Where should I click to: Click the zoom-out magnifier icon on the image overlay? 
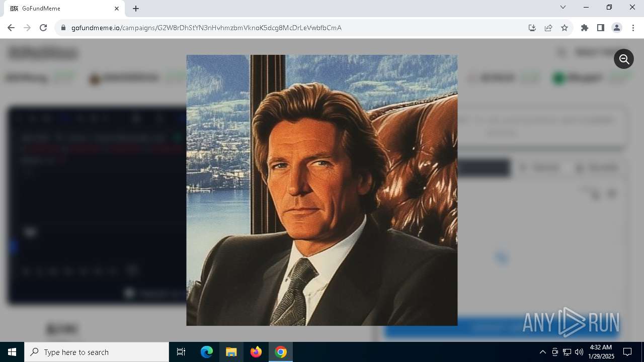point(624,59)
